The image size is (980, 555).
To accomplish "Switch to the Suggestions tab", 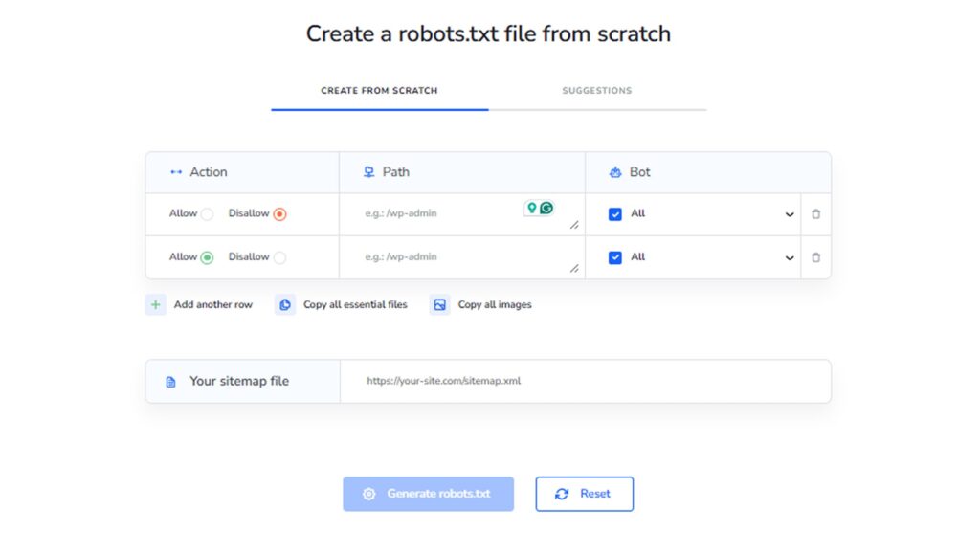I will click(596, 91).
